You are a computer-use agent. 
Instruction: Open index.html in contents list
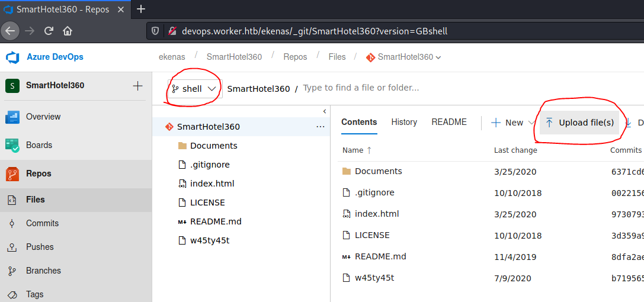click(377, 214)
